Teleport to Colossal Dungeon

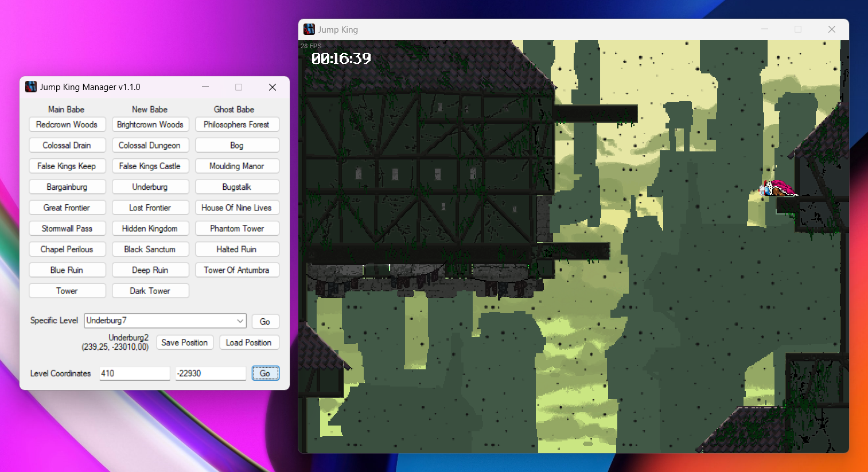click(x=150, y=145)
